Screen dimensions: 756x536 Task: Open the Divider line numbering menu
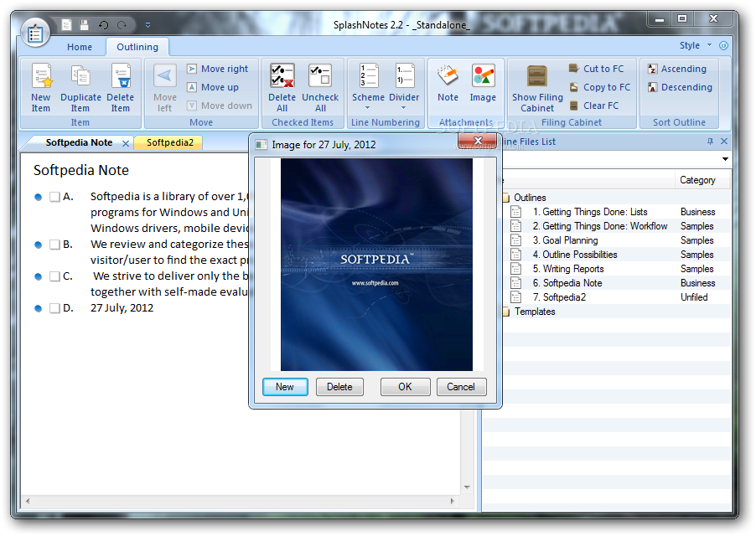pos(404,87)
